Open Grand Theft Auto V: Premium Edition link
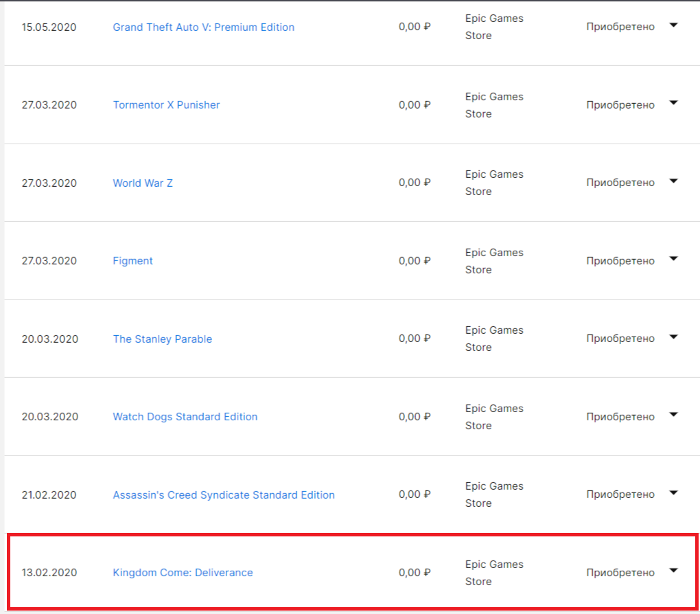 pos(204,27)
